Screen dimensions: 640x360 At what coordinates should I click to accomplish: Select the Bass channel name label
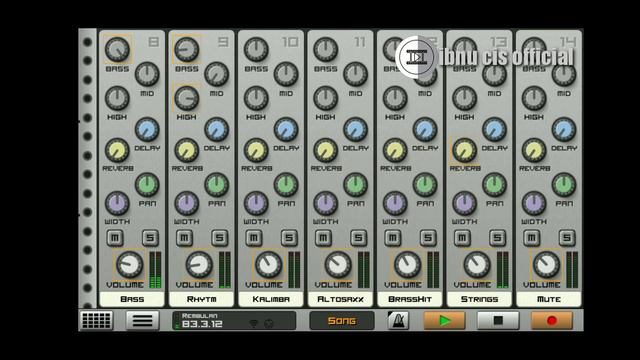pyautogui.click(x=132, y=299)
